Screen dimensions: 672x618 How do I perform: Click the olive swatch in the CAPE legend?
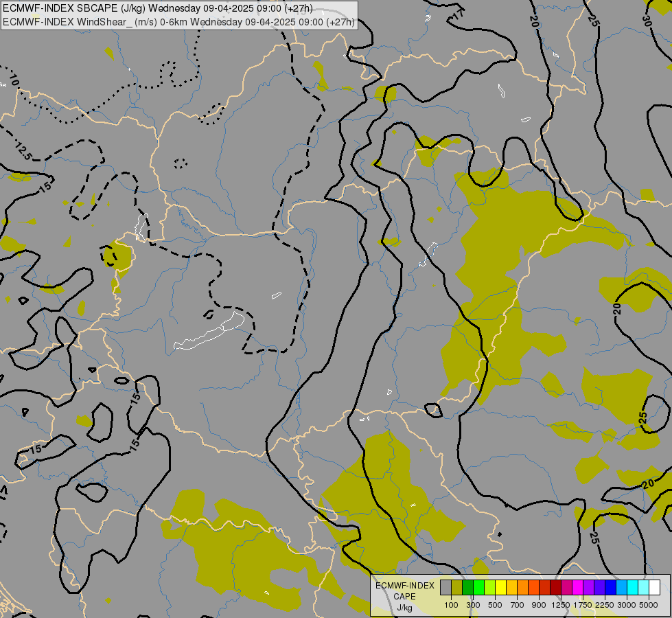pos(457,588)
